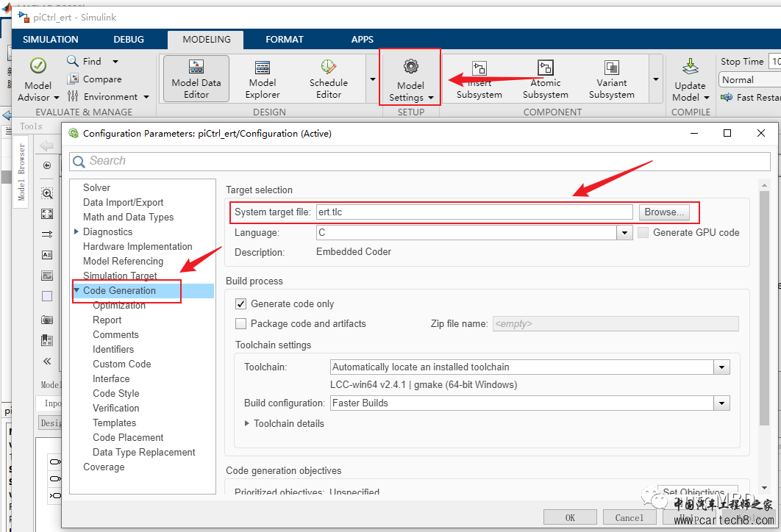The image size is (781, 532).
Task: Toggle Generate GPU code checkbox
Action: coord(643,232)
